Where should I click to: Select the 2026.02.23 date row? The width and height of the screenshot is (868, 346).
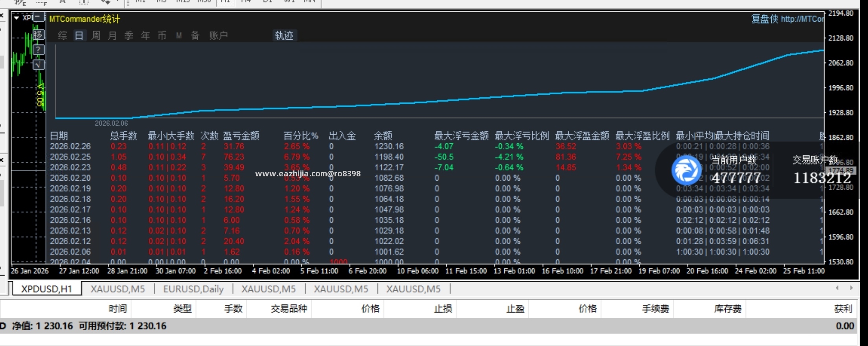[x=70, y=168]
